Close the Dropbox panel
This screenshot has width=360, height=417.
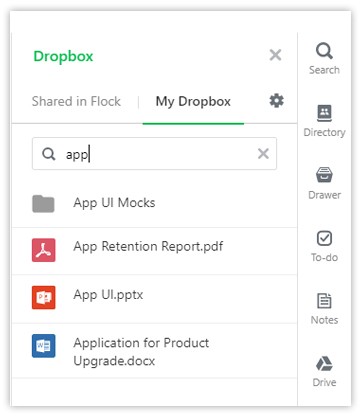(x=275, y=55)
